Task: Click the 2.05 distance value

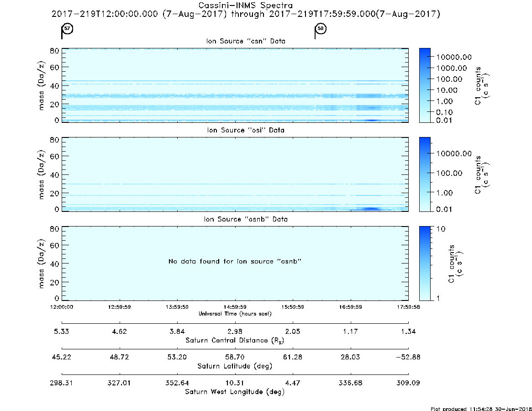Action: click(x=292, y=332)
